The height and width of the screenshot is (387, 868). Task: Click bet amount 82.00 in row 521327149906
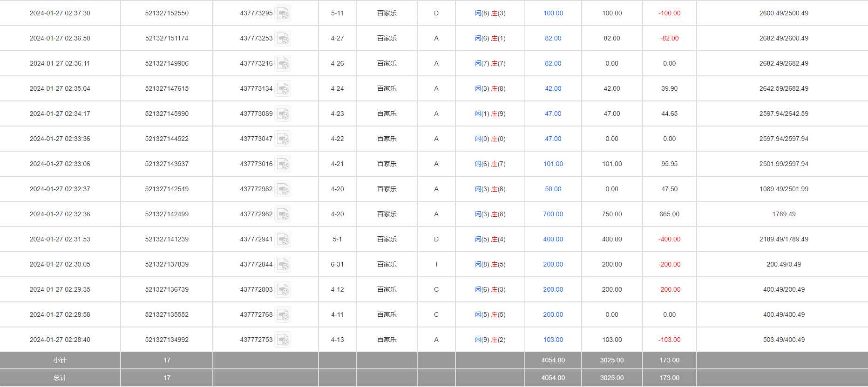553,63
